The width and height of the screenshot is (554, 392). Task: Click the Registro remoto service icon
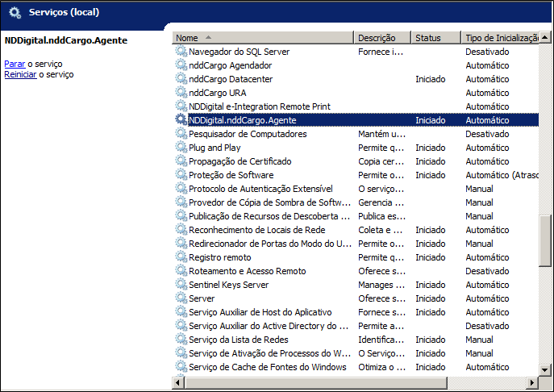point(181,257)
